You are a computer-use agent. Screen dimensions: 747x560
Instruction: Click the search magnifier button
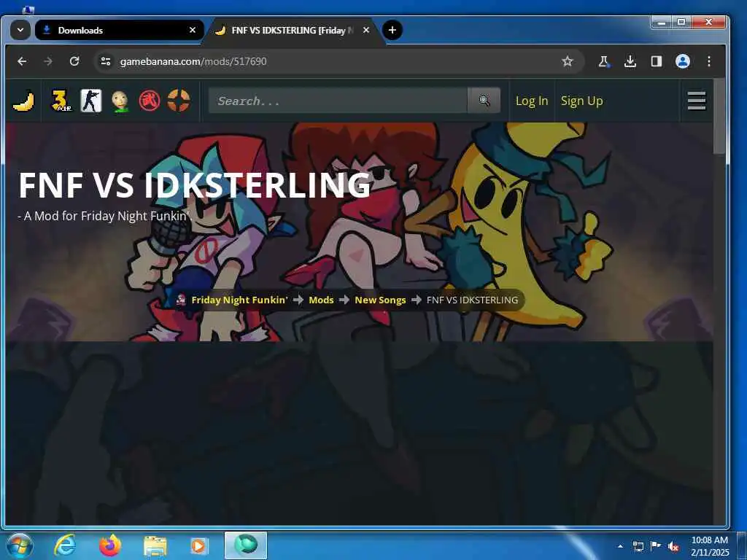484,101
